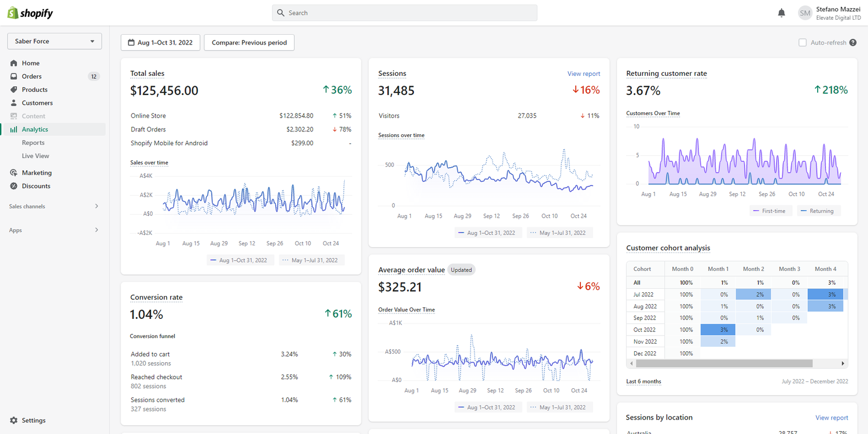This screenshot has height=434, width=868.
Task: Click the Home house icon
Action: (x=14, y=63)
